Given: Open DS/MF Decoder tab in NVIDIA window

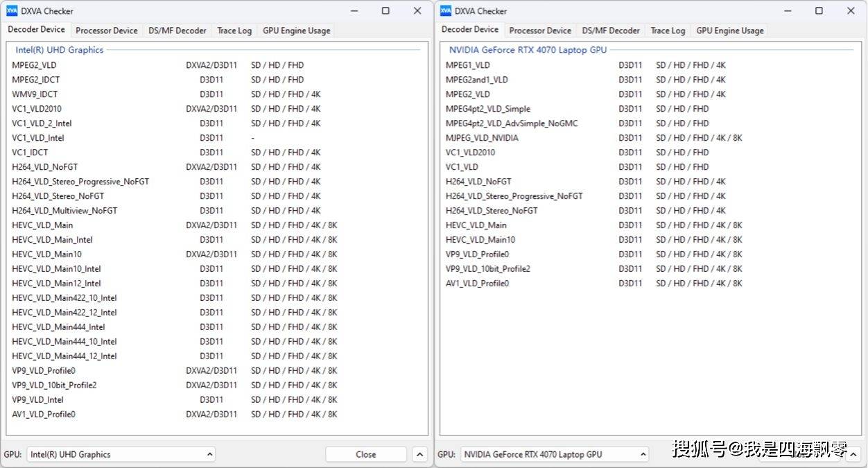Looking at the screenshot, I should 611,31.
